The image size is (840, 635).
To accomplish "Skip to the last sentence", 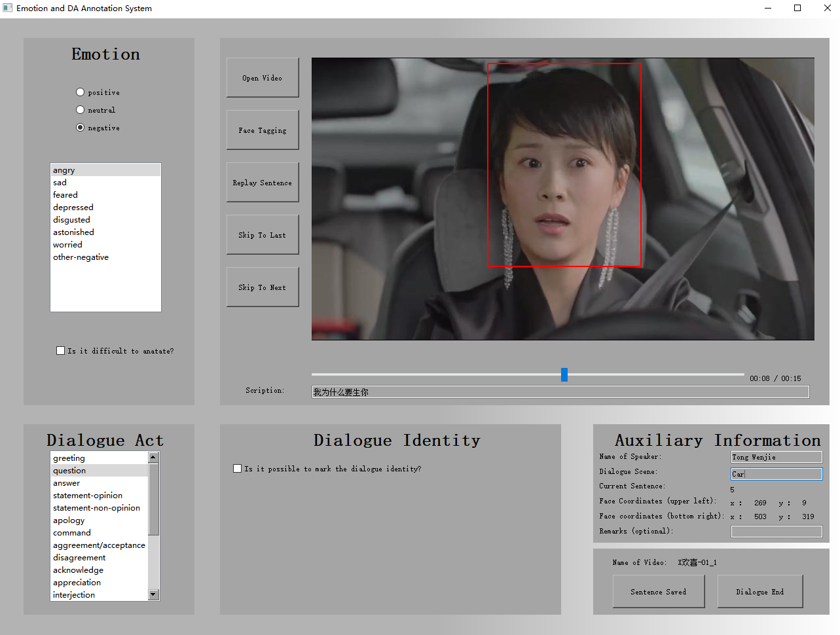I will pos(263,235).
